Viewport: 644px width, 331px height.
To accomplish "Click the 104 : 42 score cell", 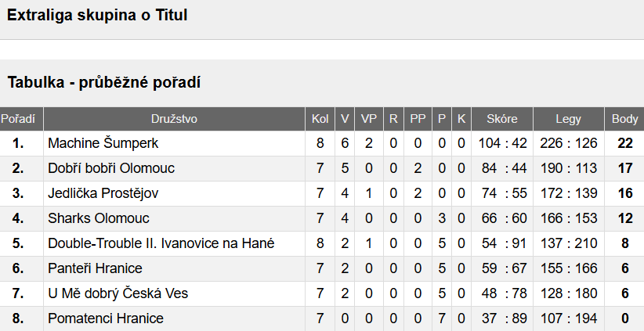I will [502, 143].
